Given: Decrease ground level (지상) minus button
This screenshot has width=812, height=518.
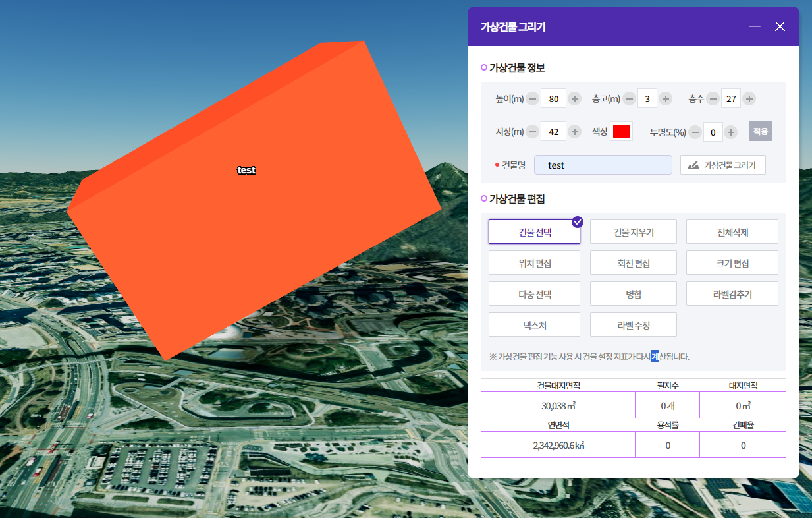Looking at the screenshot, I should [532, 132].
